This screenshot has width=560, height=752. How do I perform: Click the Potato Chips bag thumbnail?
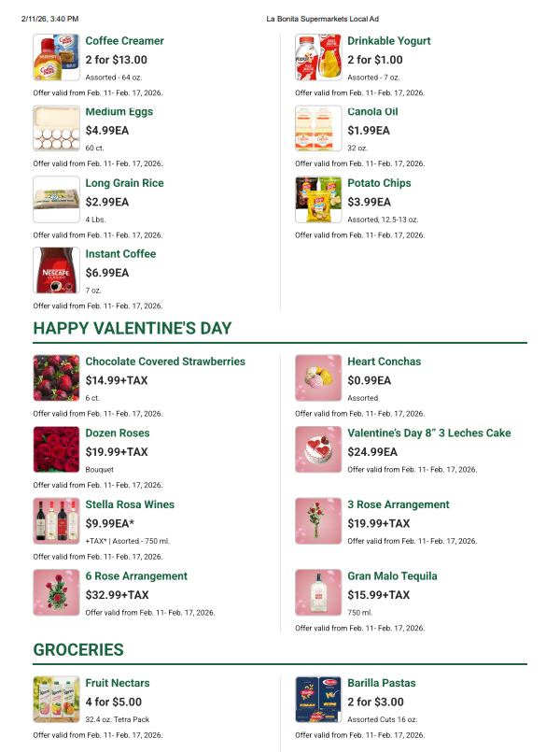318,199
